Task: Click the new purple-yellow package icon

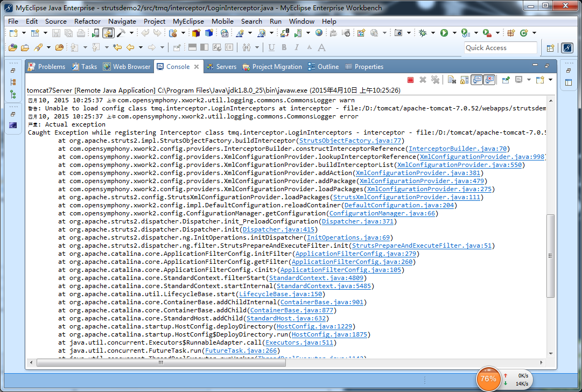Action: coord(196,33)
